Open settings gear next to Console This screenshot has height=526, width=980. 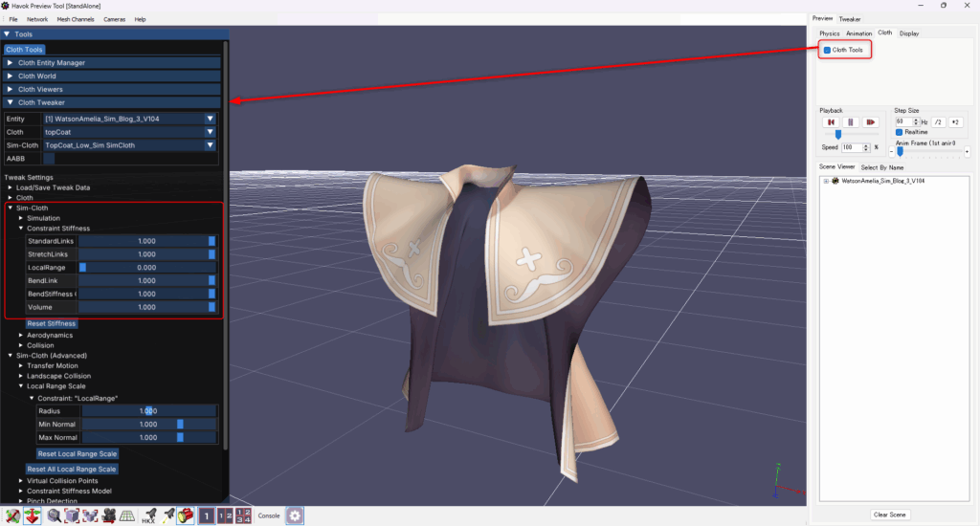[295, 515]
